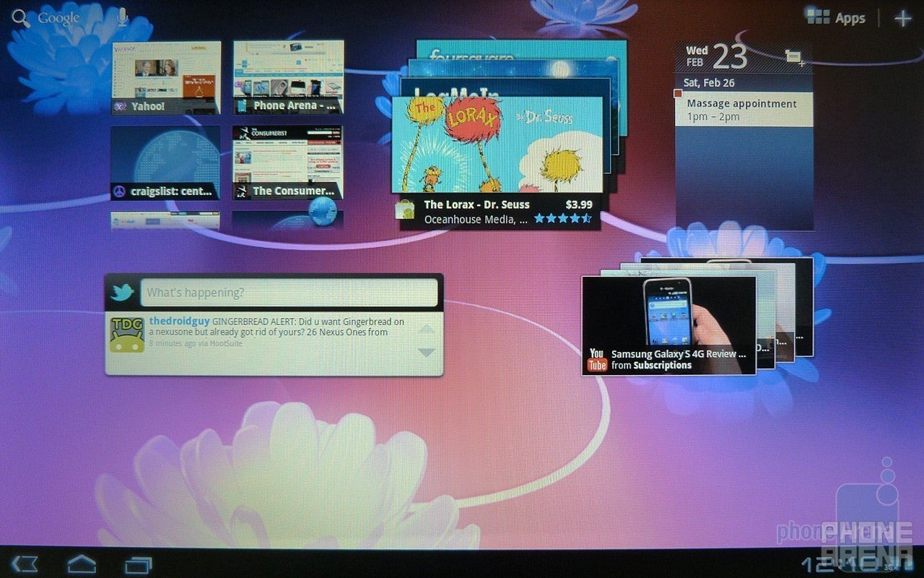Screen dimensions: 924x578
Task: Open Yahoo! bookmark thumbnail
Action: point(165,78)
